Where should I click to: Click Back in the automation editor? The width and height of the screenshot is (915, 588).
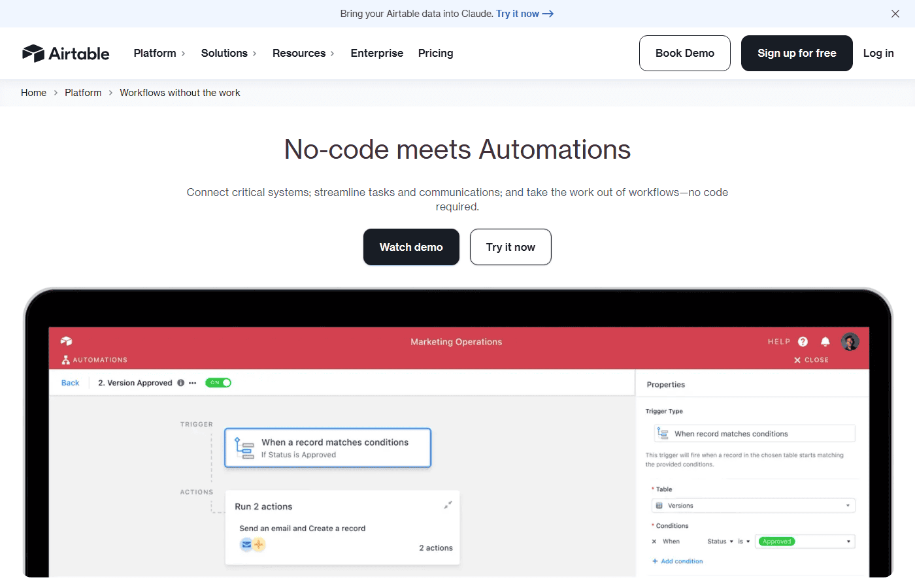pos(71,383)
